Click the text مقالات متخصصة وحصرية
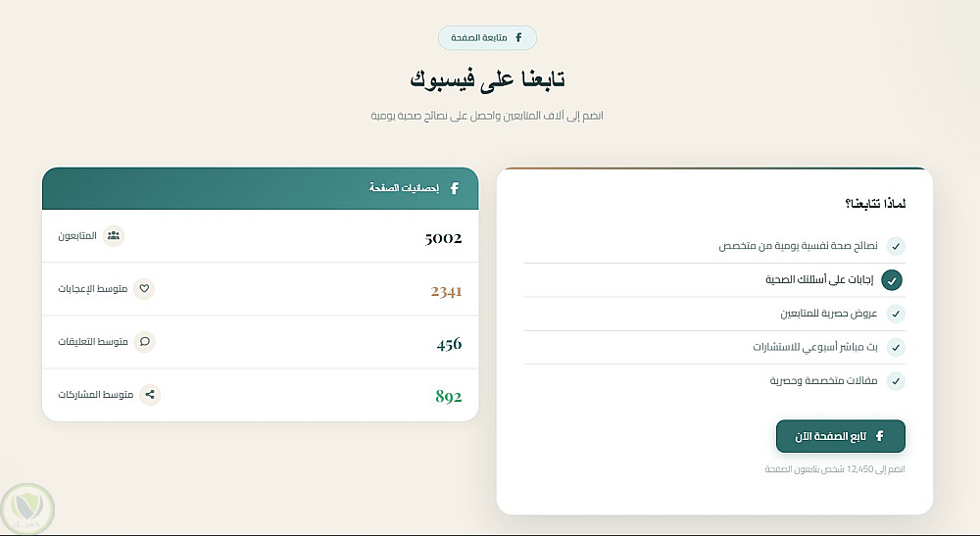This screenshot has width=980, height=536. click(824, 381)
